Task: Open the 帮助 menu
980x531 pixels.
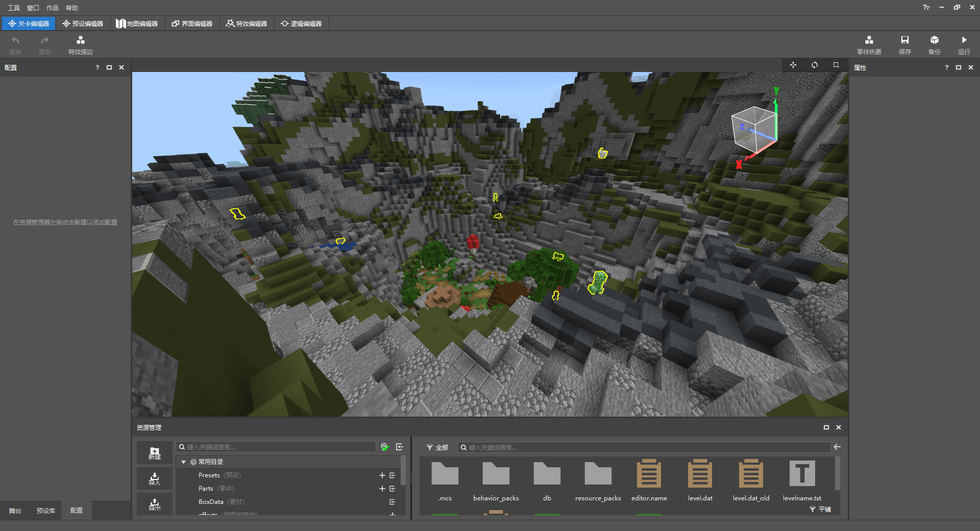Action: tap(72, 8)
